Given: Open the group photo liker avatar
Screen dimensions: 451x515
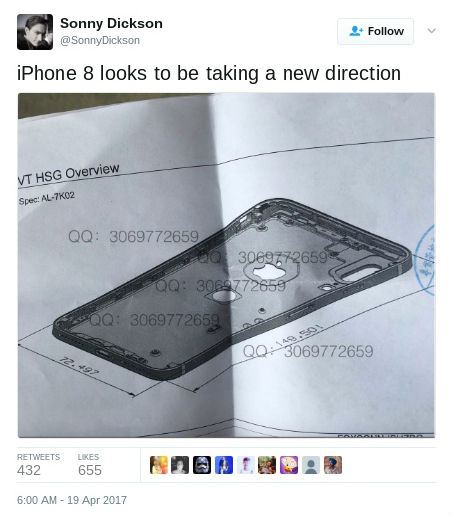Looking at the screenshot, I should pyautogui.click(x=267, y=465).
